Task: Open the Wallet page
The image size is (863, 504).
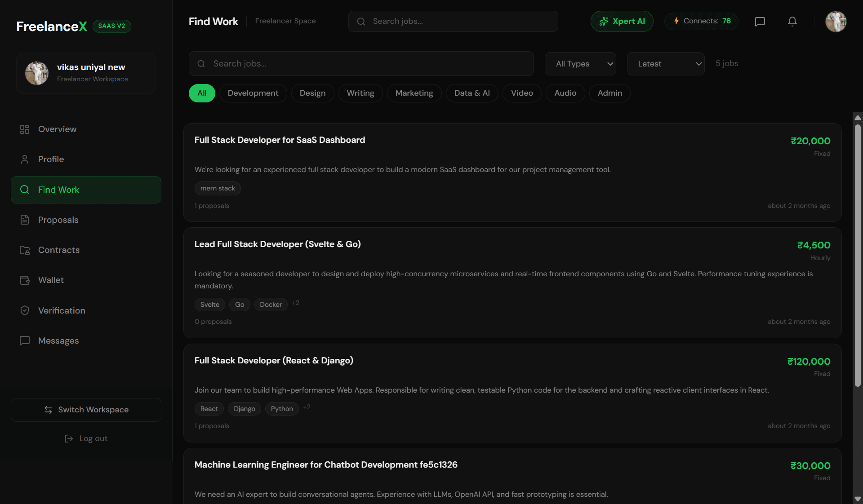Action: click(x=86, y=280)
